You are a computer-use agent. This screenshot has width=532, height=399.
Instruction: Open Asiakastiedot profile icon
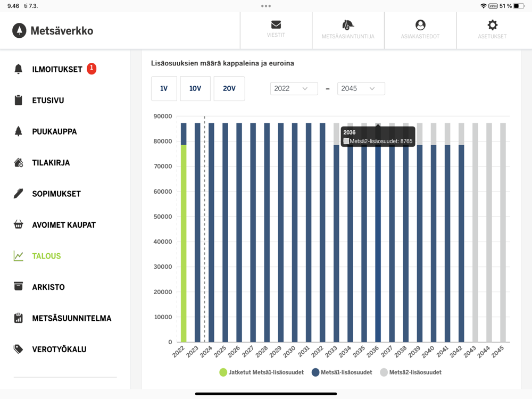point(420,25)
